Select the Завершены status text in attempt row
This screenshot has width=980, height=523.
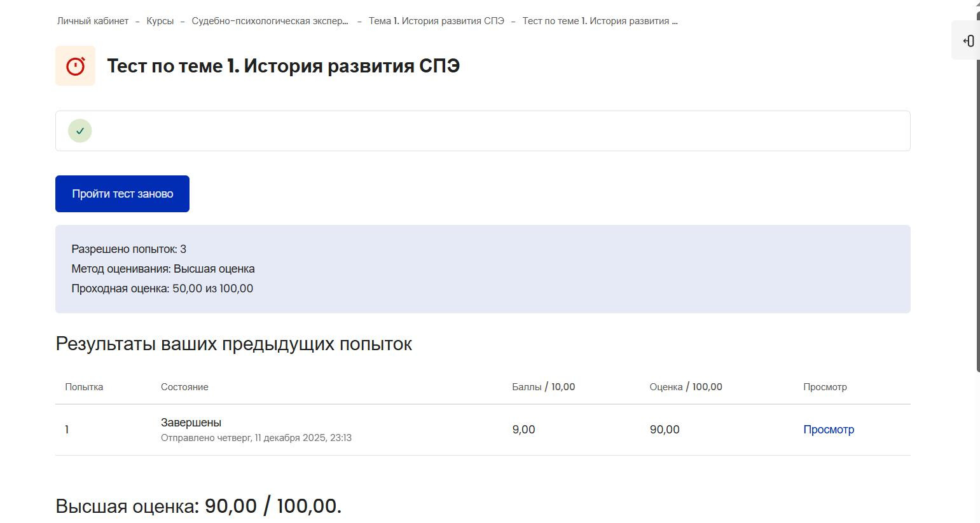(191, 423)
